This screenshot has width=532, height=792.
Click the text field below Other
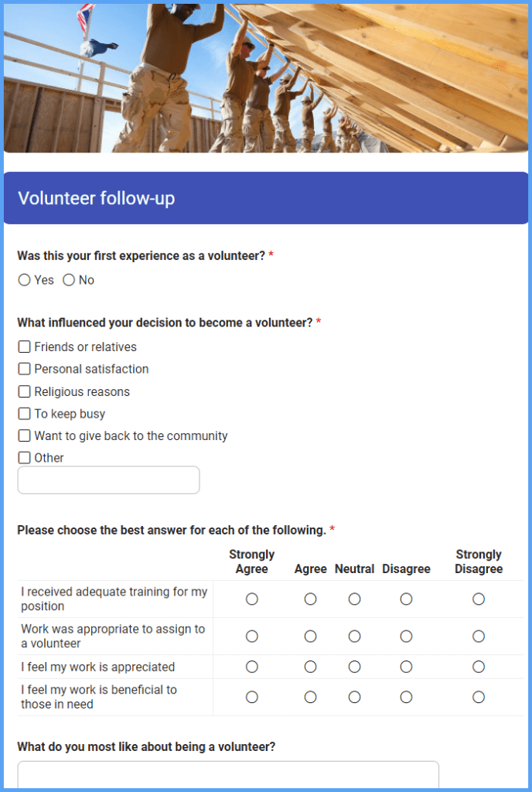pyautogui.click(x=108, y=480)
